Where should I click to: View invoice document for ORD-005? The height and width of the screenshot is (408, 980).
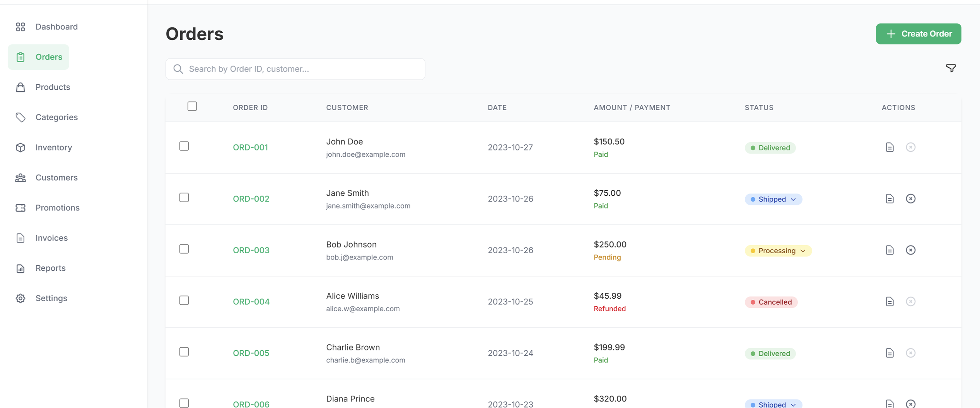[890, 353]
